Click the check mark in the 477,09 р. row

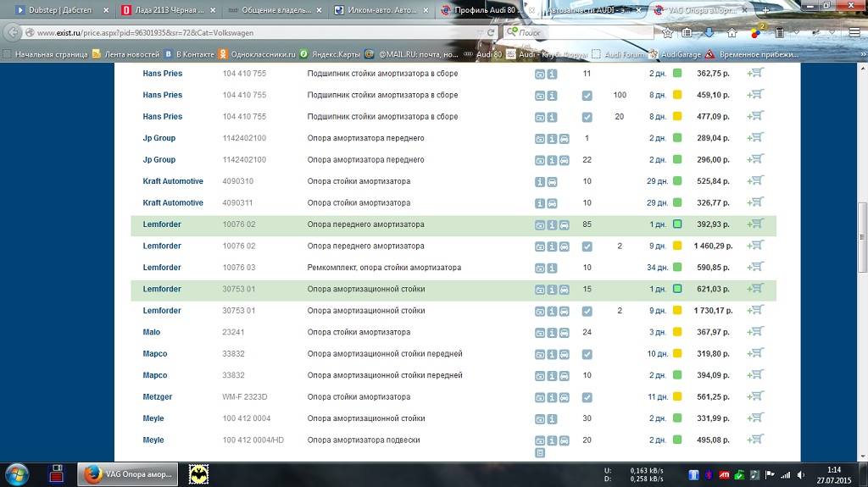tap(587, 118)
